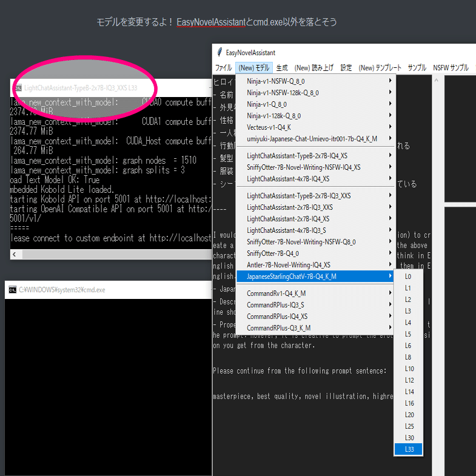The image size is (476, 476).
Task: Select Ninja-v1-NSFW-128k-Q_8_0 model entry
Action: [x=316, y=93]
